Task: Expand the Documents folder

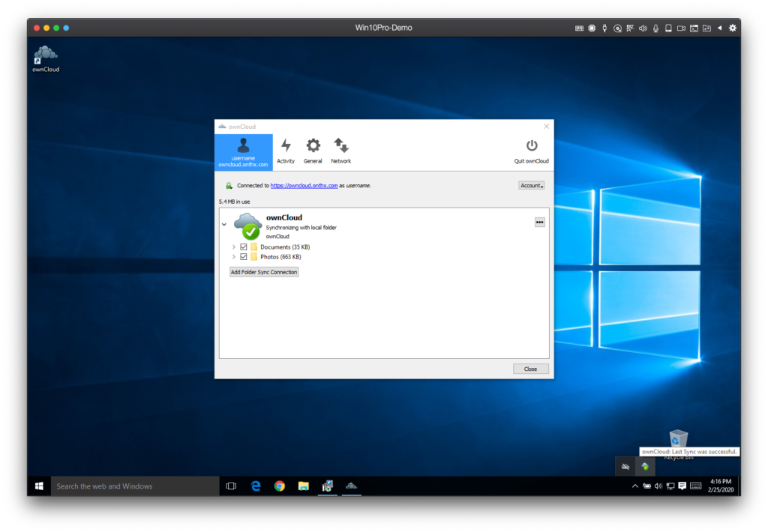Action: click(234, 247)
